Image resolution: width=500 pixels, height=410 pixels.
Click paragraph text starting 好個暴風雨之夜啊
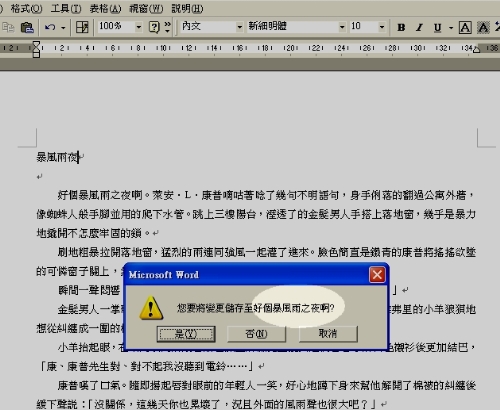[x=256, y=214]
